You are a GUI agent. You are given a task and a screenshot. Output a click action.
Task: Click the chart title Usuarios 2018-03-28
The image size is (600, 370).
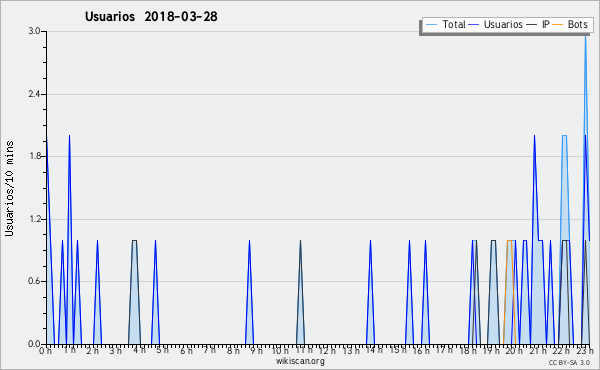(x=151, y=16)
